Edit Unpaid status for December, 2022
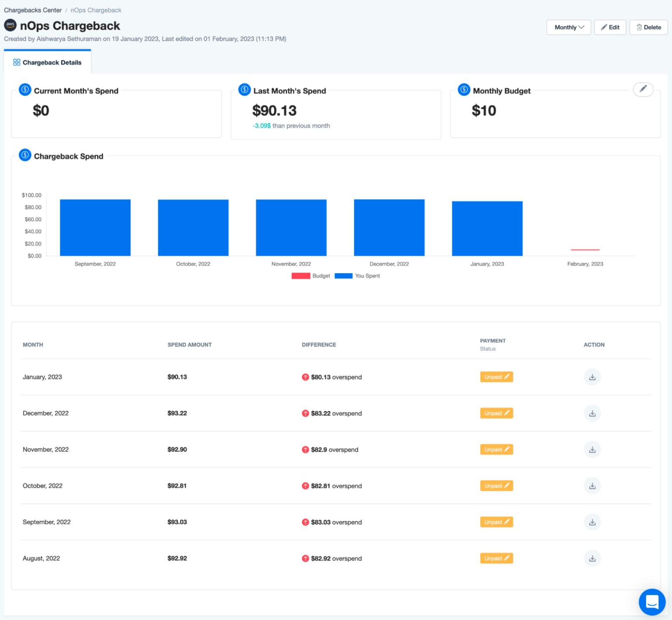This screenshot has height=620, width=672. (x=497, y=413)
